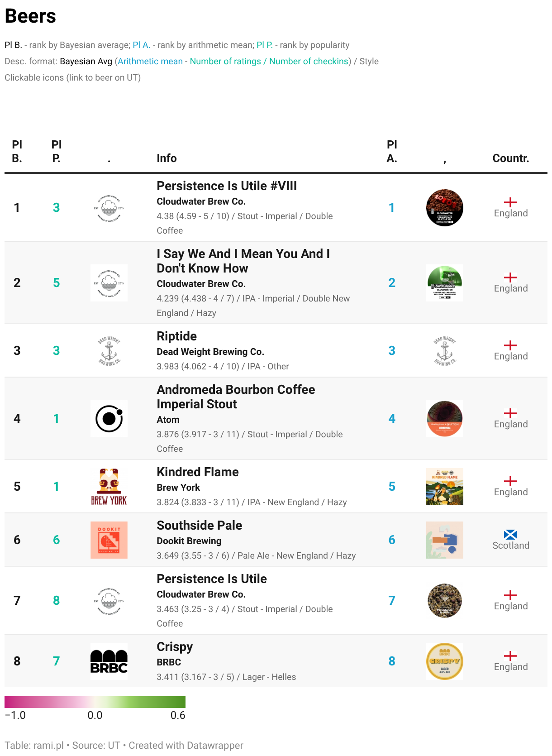Click the Dead Weight Brewing anchor logo
This screenshot has width=552, height=756.
coord(109,351)
